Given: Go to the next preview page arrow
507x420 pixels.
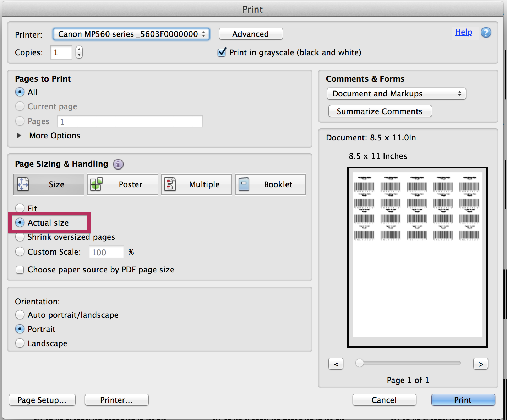Looking at the screenshot, I should [480, 364].
